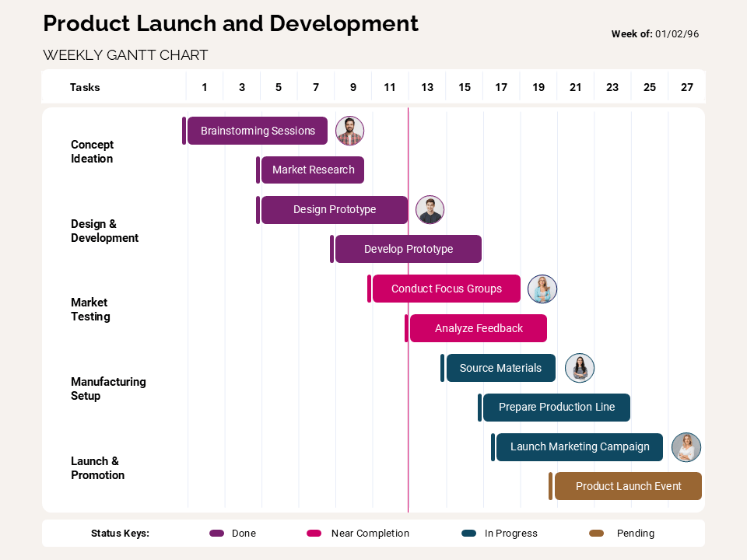
Task: Expand the Concept Ideation row label
Action: click(x=92, y=152)
